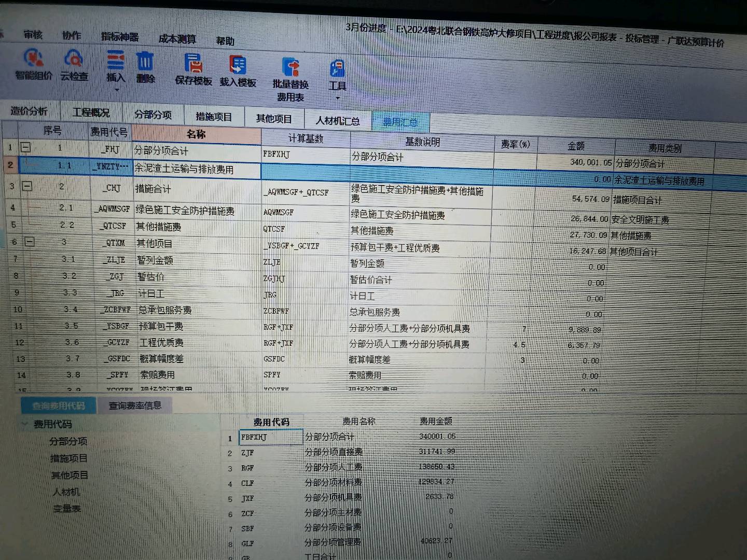Open the 指标神器 menu

[120, 37]
